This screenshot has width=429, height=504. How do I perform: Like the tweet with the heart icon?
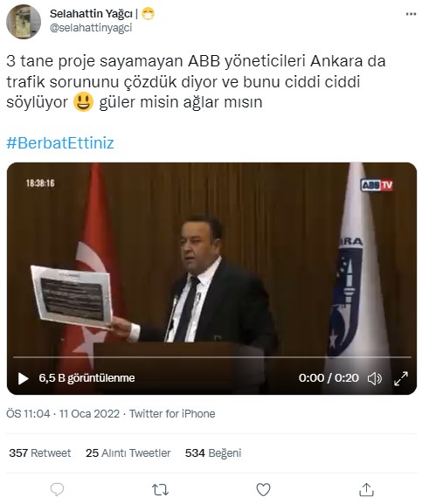263,489
